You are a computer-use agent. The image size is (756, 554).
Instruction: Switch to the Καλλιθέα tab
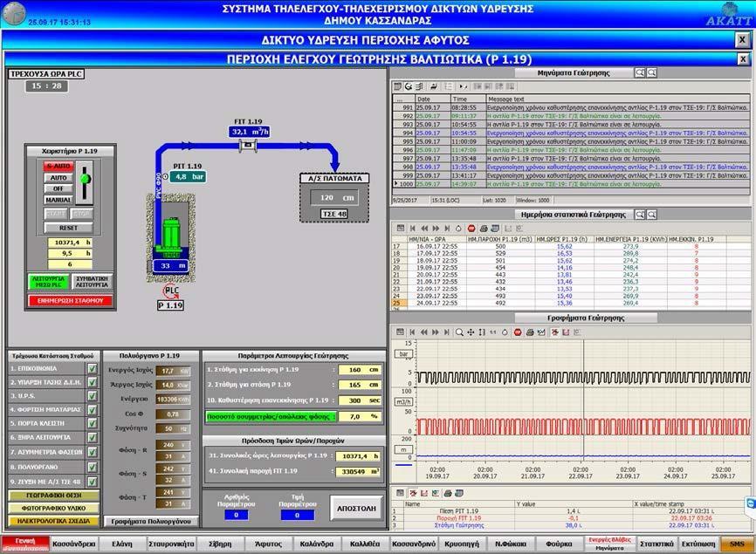coord(365,544)
